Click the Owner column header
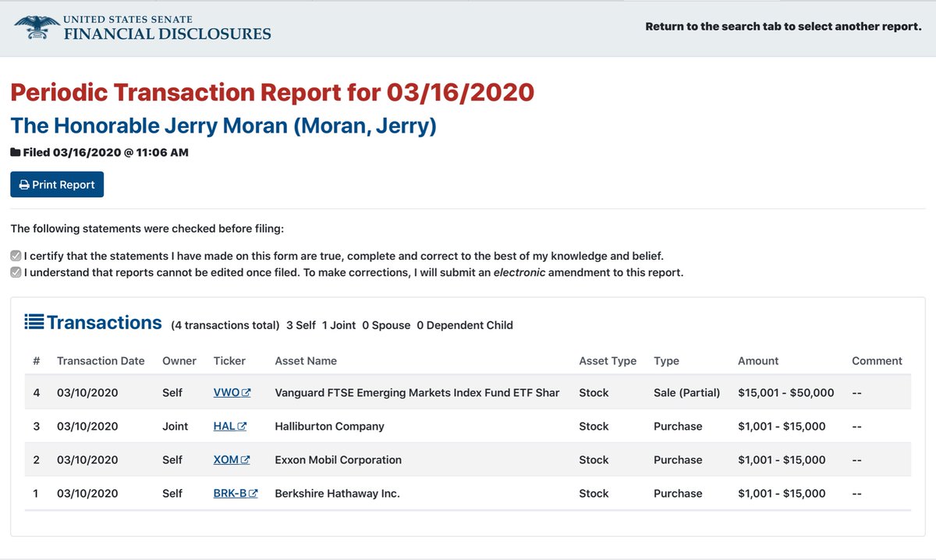 (x=179, y=361)
